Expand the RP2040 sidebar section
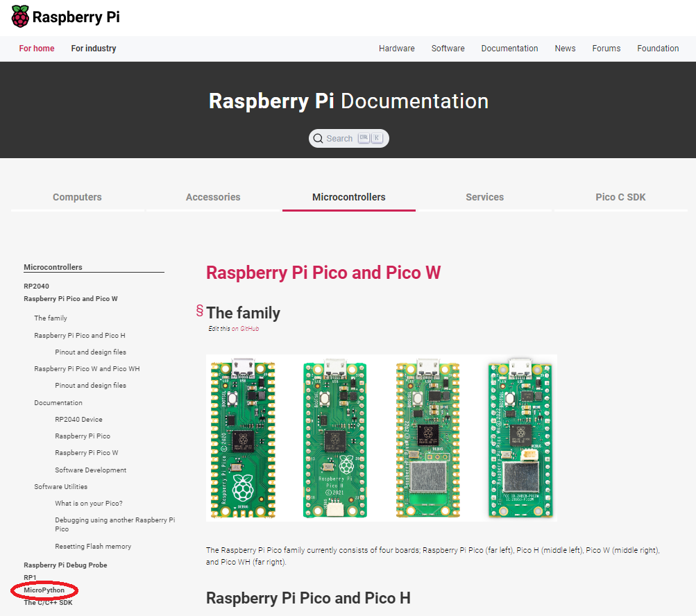Viewport: 696px width, 616px height. pos(36,286)
